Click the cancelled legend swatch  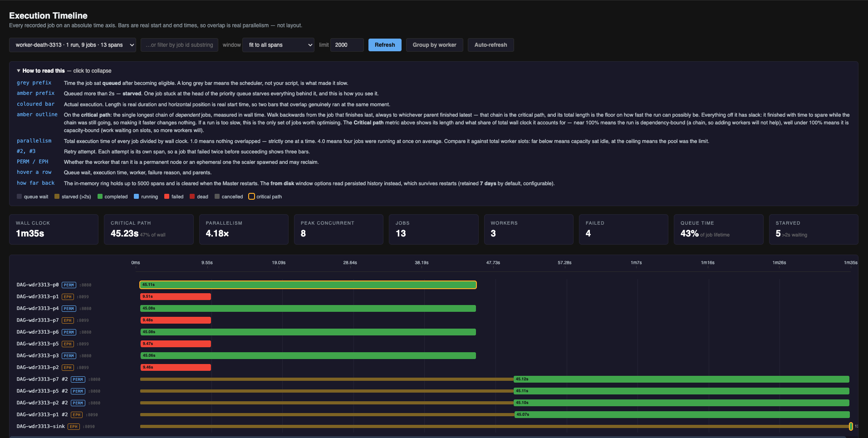point(217,197)
